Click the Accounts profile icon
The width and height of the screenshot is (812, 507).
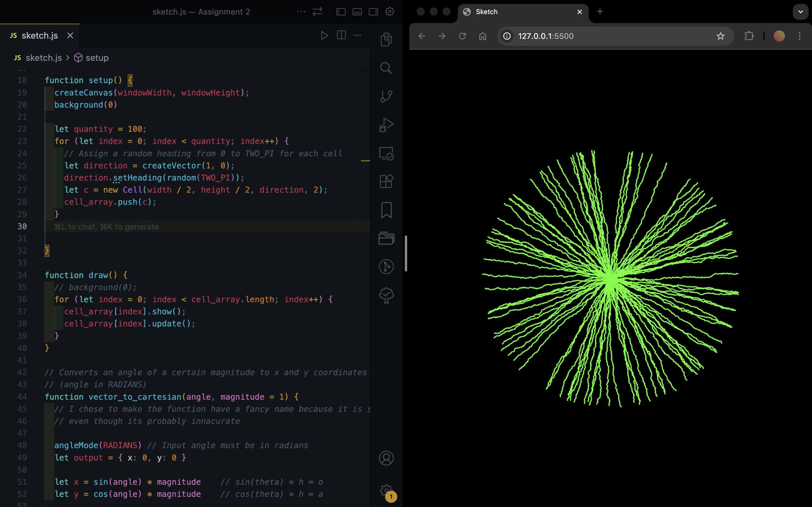[386, 458]
